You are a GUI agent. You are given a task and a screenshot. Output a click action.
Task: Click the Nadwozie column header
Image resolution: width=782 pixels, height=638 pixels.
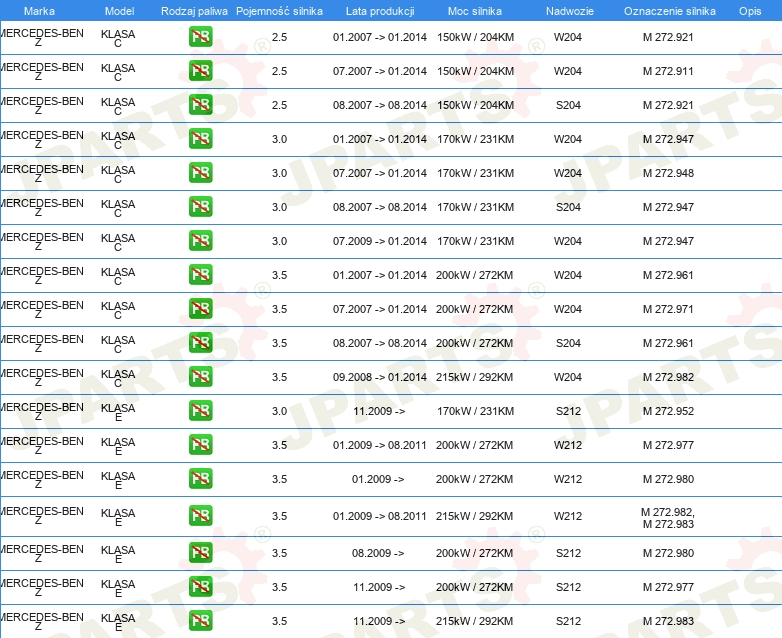tap(570, 11)
